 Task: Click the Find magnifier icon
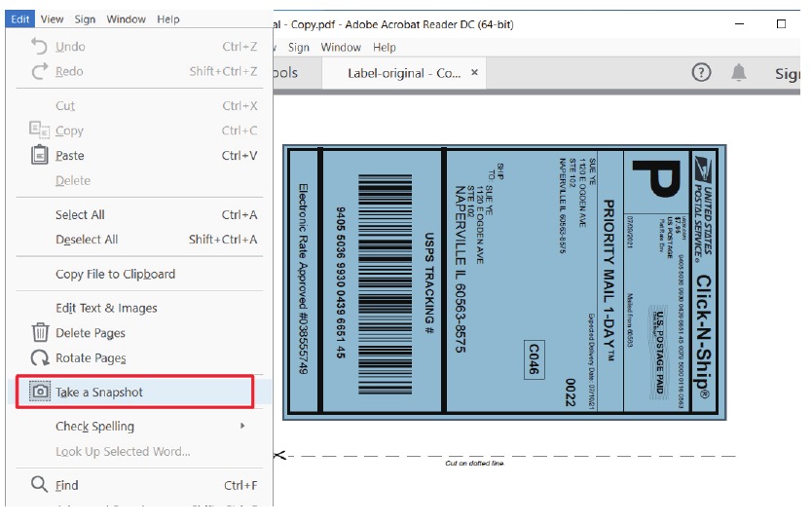(39, 484)
